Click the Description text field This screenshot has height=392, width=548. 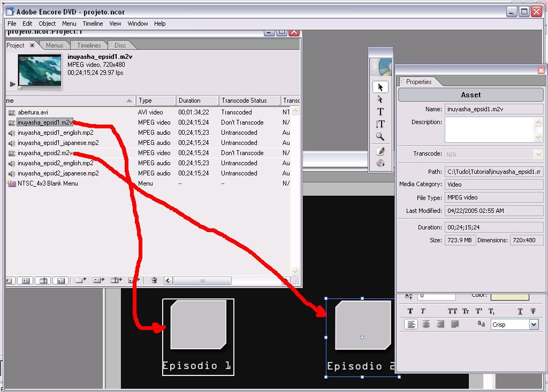(489, 129)
